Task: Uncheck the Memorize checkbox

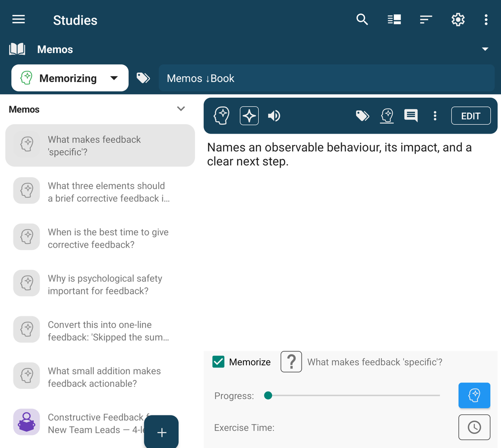Action: tap(218, 362)
